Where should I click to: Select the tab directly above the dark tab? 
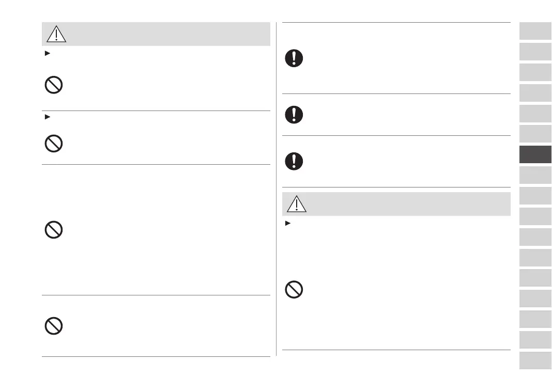[535, 134]
